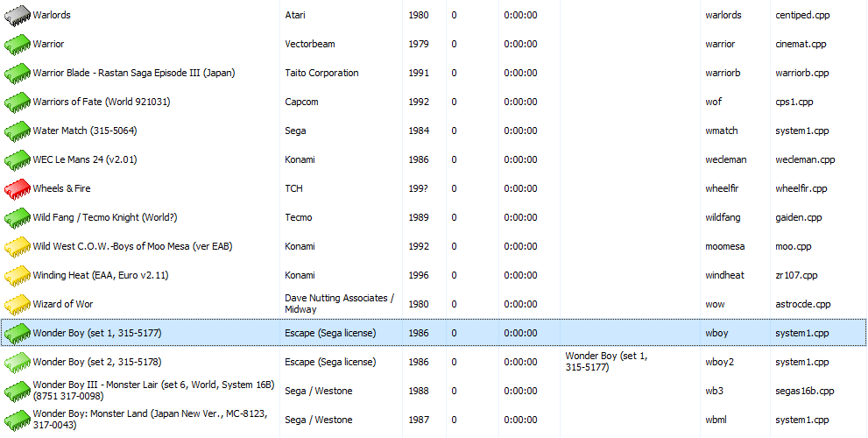Click the red chip icon for Wheels & Fire

pos(18,189)
